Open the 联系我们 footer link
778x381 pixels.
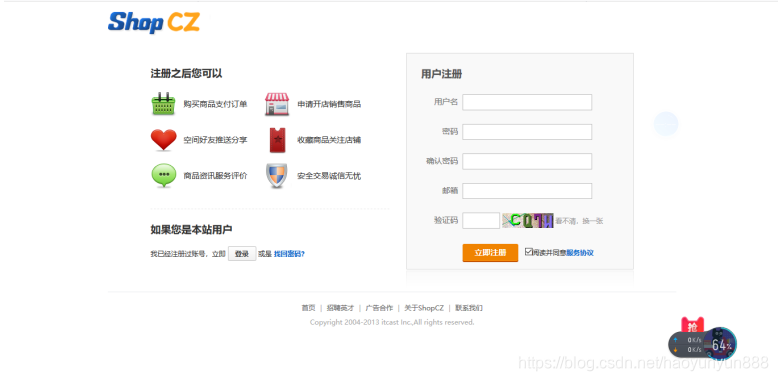pos(469,308)
